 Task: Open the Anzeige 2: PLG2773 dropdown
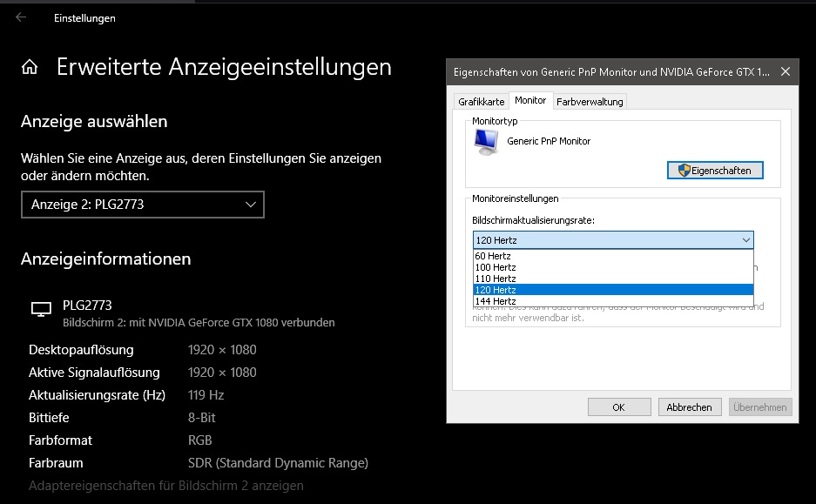(143, 205)
